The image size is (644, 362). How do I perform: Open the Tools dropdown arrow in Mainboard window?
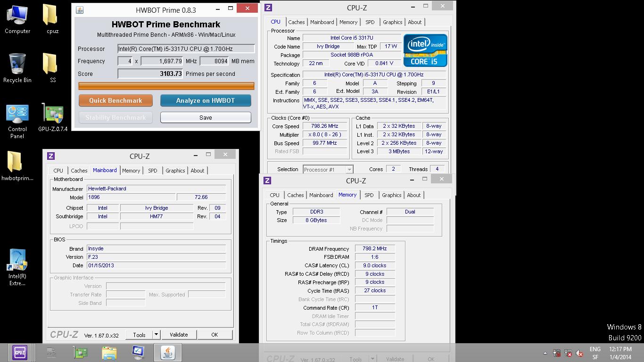(x=157, y=335)
